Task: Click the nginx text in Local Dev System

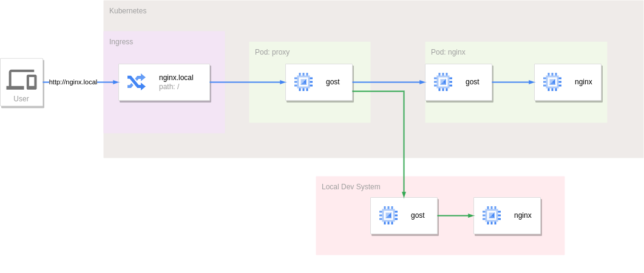Action: click(x=523, y=215)
